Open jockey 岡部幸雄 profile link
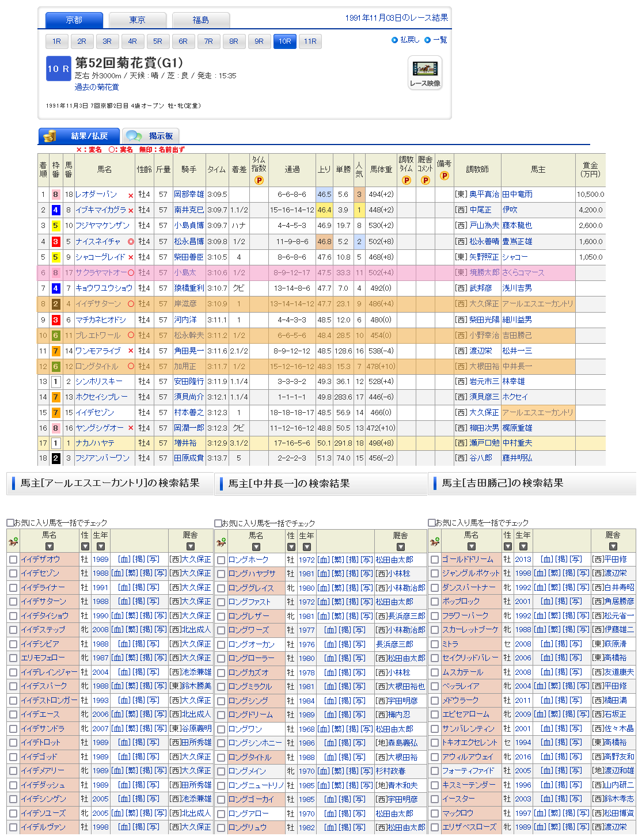 [189, 195]
